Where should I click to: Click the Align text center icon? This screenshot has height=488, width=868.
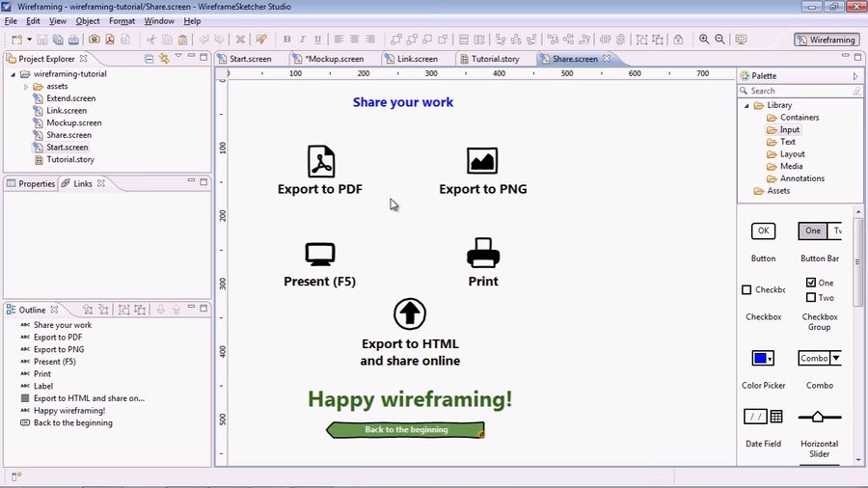(x=354, y=40)
